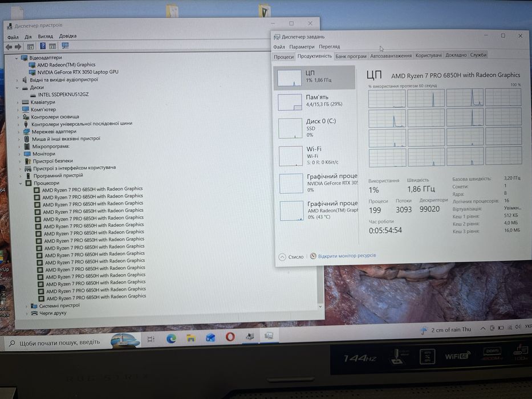
Task: Expand the Клавіатури category
Action: (18, 102)
